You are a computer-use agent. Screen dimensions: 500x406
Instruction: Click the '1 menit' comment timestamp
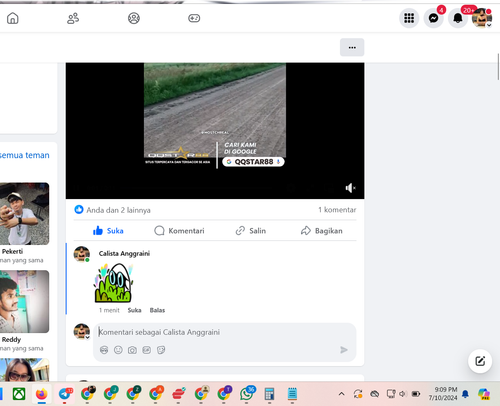tap(109, 310)
